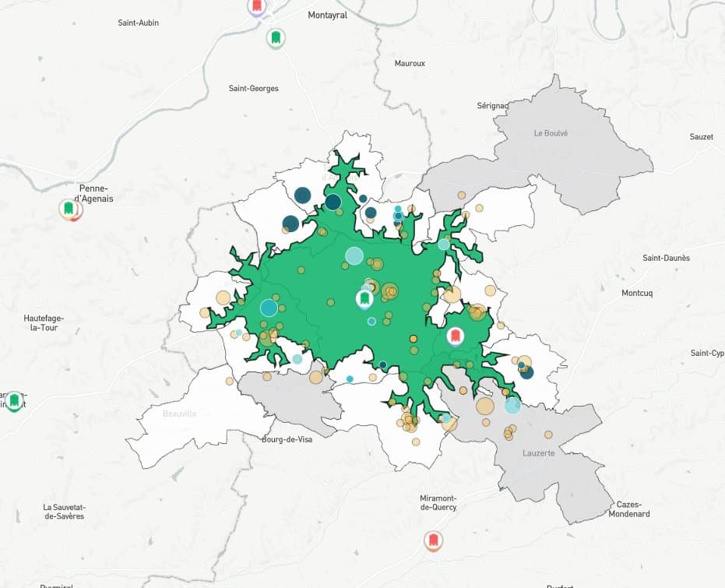The width and height of the screenshot is (725, 588).
Task: Select the green store marker below Montayral
Action: click(276, 38)
